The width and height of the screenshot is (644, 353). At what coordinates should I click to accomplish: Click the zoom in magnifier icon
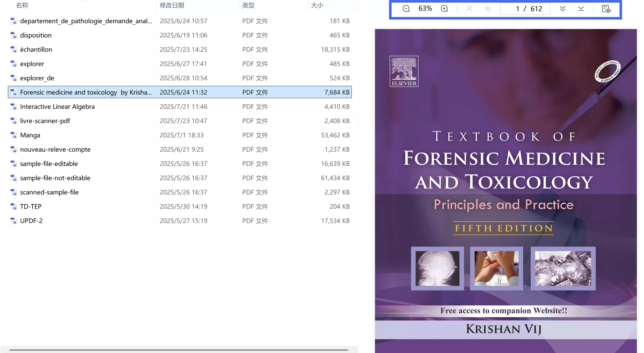click(444, 9)
